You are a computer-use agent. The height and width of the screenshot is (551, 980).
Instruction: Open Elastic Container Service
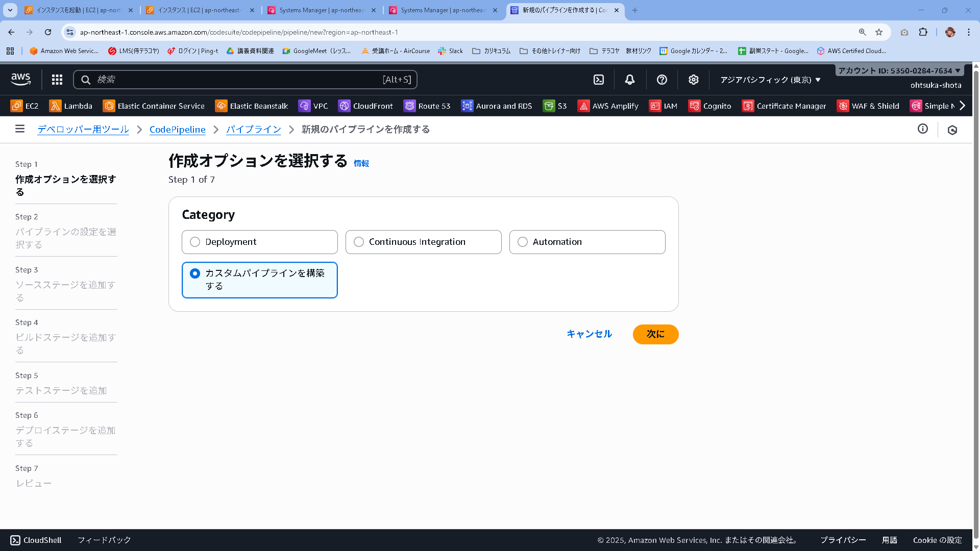click(x=153, y=106)
